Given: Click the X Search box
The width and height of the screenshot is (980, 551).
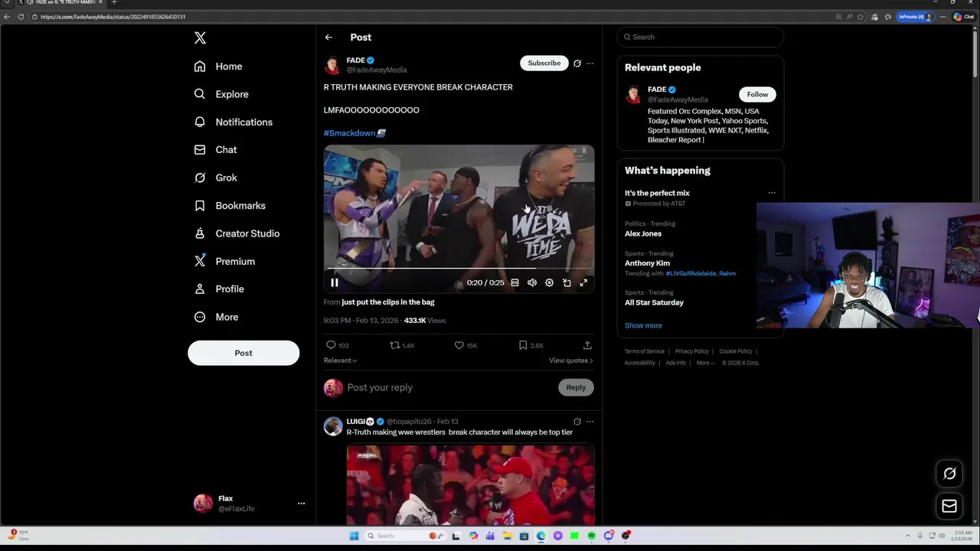Looking at the screenshot, I should (x=701, y=37).
